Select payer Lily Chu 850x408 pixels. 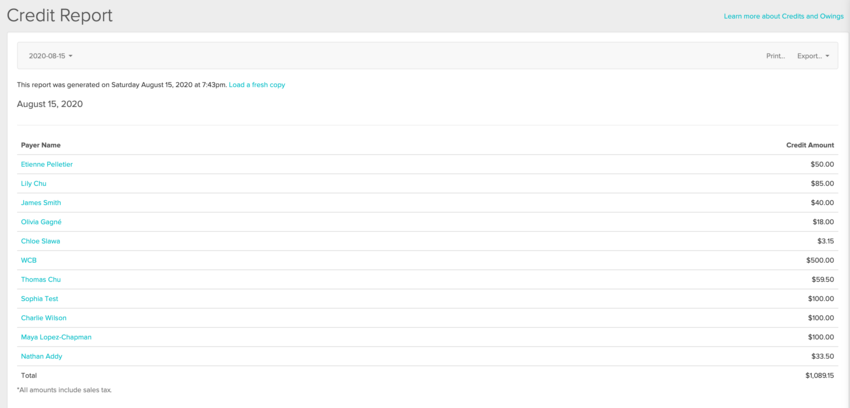click(34, 184)
